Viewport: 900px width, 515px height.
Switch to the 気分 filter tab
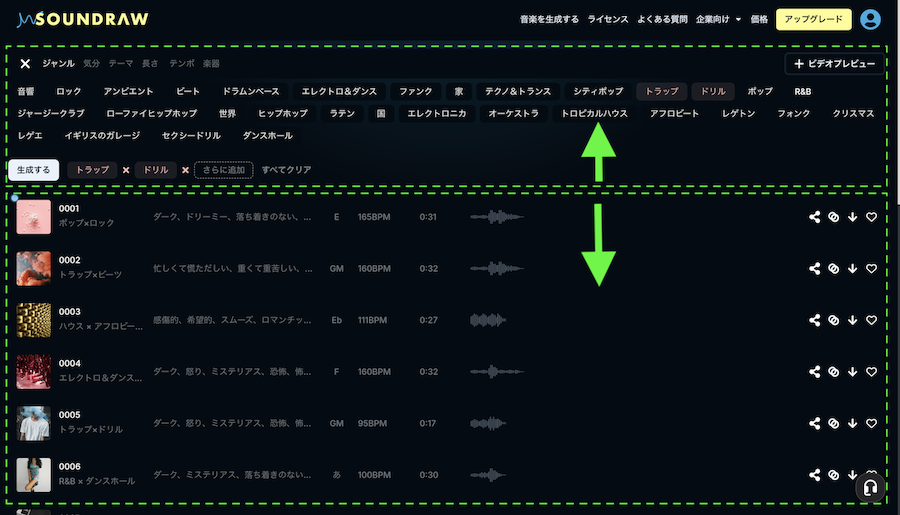click(x=92, y=64)
